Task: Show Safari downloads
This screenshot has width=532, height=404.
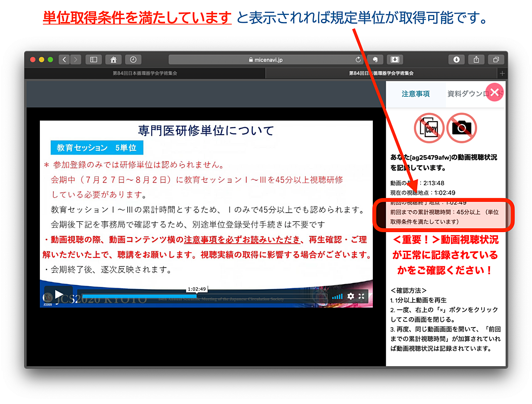Action: [456, 60]
